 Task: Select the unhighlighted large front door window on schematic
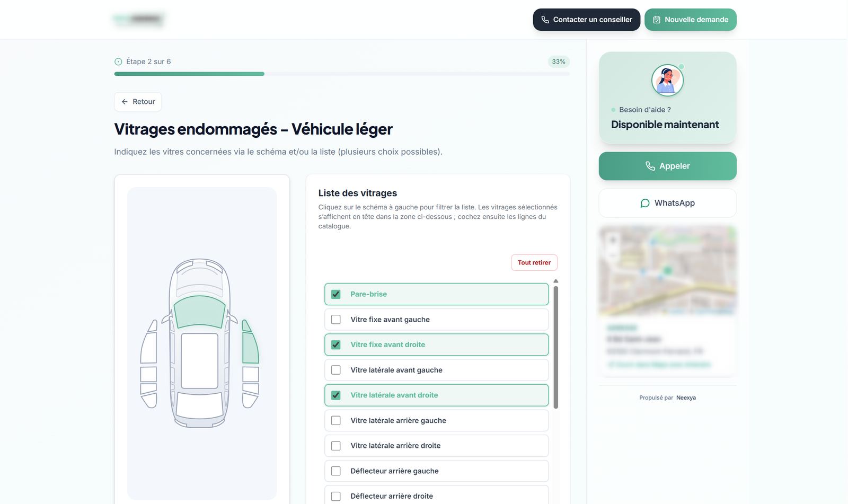tap(148, 347)
